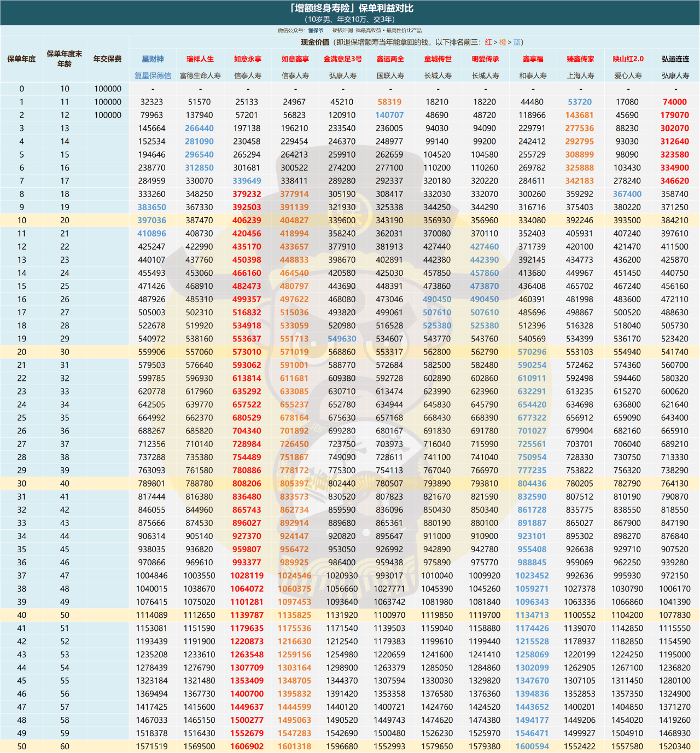Click the title 「增额终身寿险」保单利益对比

[352, 8]
